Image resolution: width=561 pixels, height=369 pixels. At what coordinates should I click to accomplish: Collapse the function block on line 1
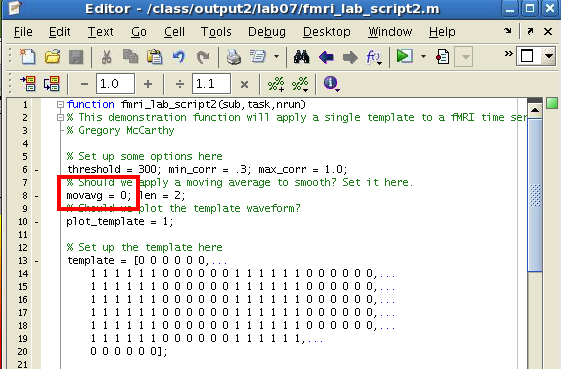tap(60, 105)
